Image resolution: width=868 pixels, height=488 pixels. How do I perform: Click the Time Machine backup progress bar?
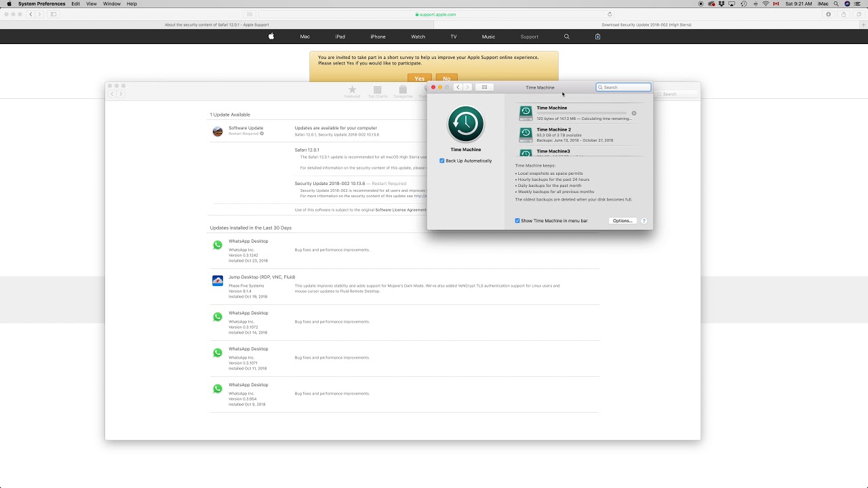click(x=582, y=113)
